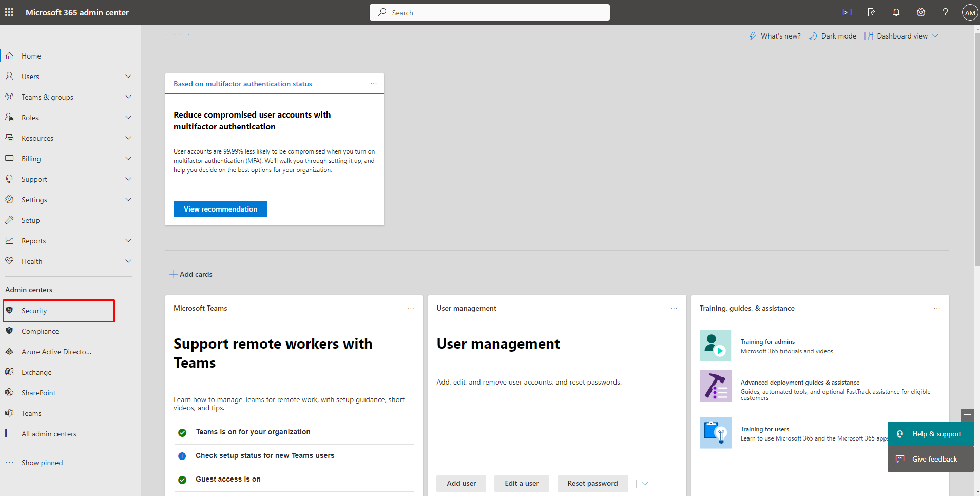Click the Edit a user button
980x497 pixels.
point(522,484)
